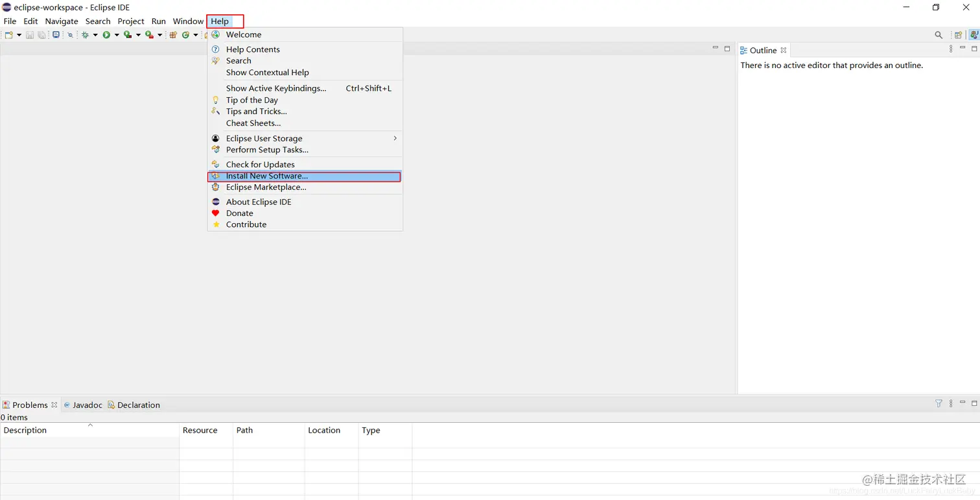Open the Navigate menu
The image size is (980, 500).
pyautogui.click(x=62, y=21)
